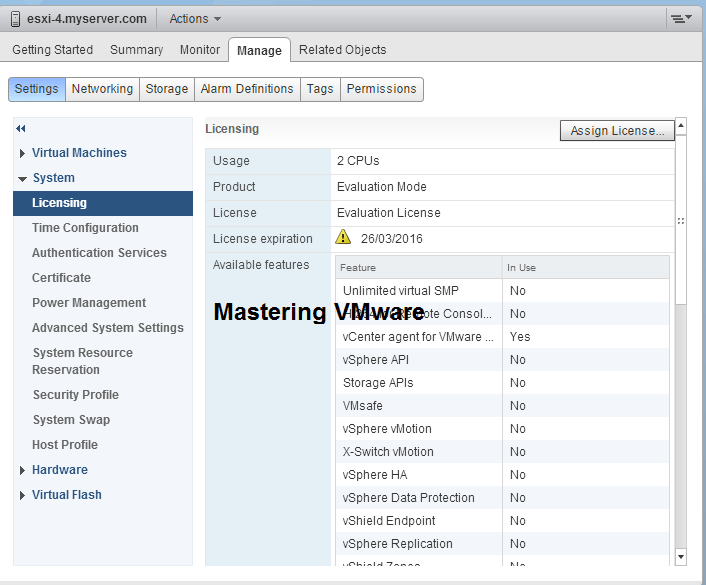706x585 pixels.
Task: Click the 2 CPUs usage value
Action: click(358, 161)
